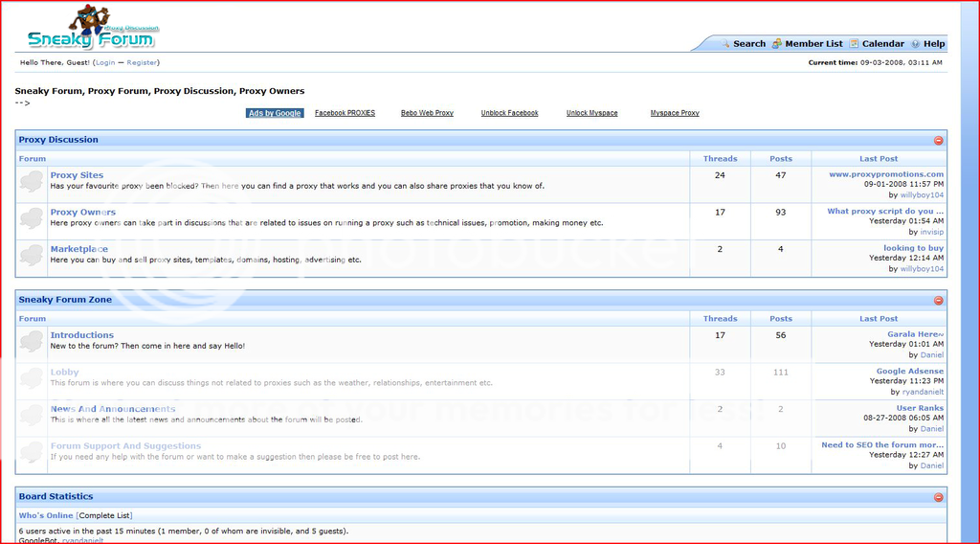Click the Login link
Screen dimensions: 980x544
point(104,62)
